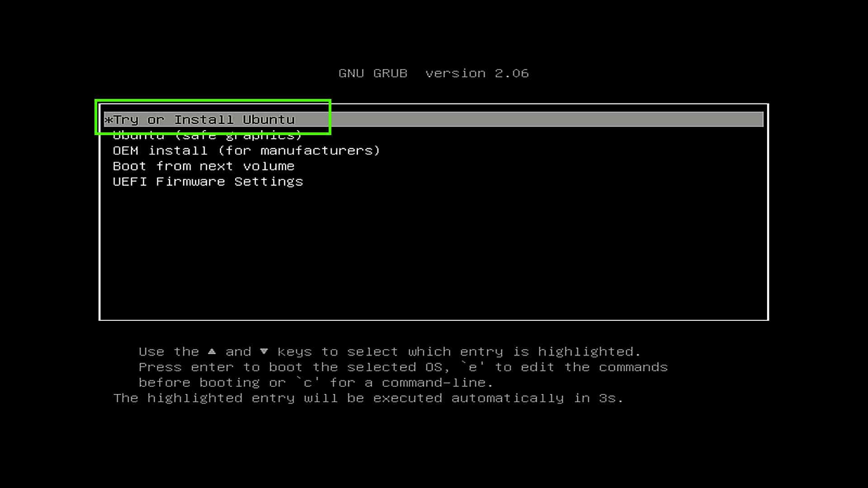Select 'UEFI Firmware Settings' option
The width and height of the screenshot is (868, 488).
coord(207,181)
